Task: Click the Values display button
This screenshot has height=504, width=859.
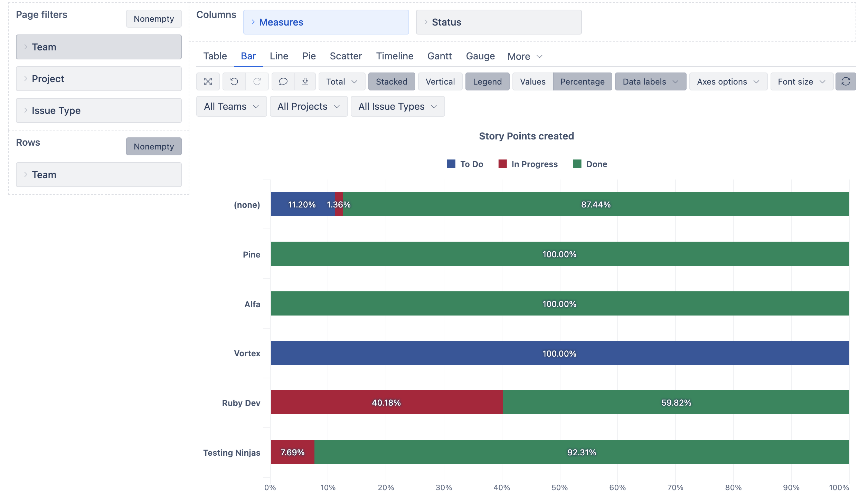Action: pyautogui.click(x=532, y=81)
